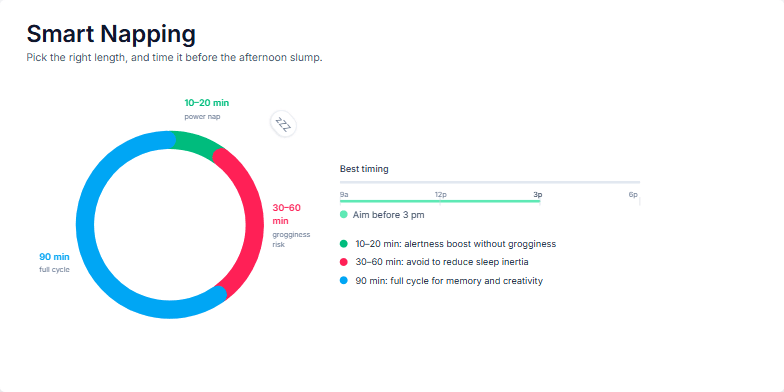
Task: Click the blue legend dot for 90 min
Action: pyautogui.click(x=344, y=280)
